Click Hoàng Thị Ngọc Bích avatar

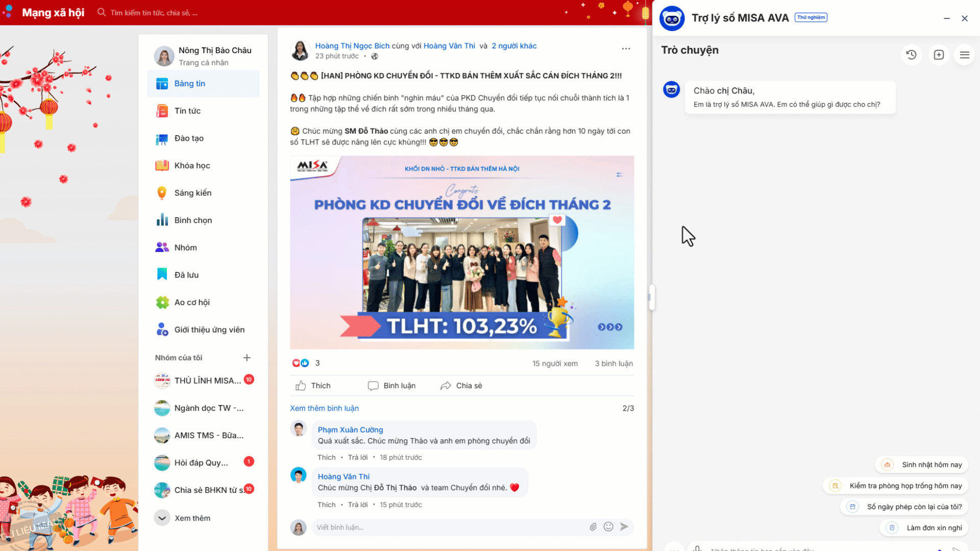pyautogui.click(x=300, y=51)
